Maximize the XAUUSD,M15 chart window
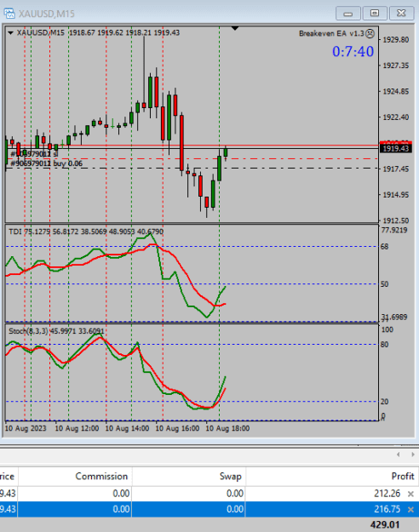Viewport: 419px width, 532px height. [375, 14]
